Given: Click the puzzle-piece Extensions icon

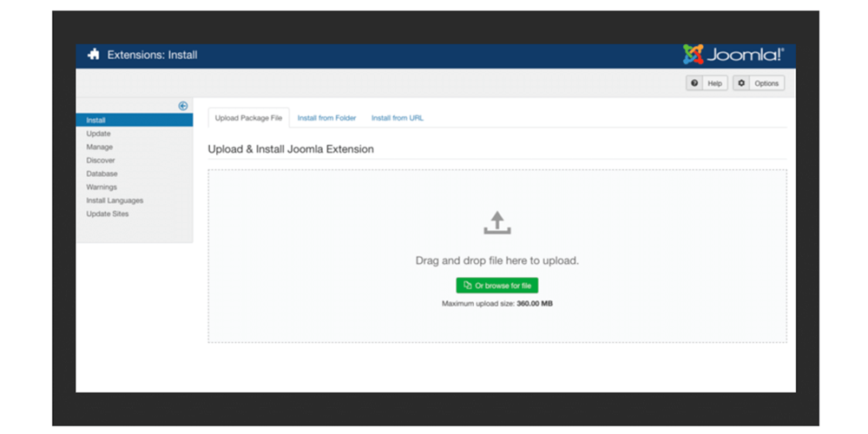Looking at the screenshot, I should click(x=94, y=55).
